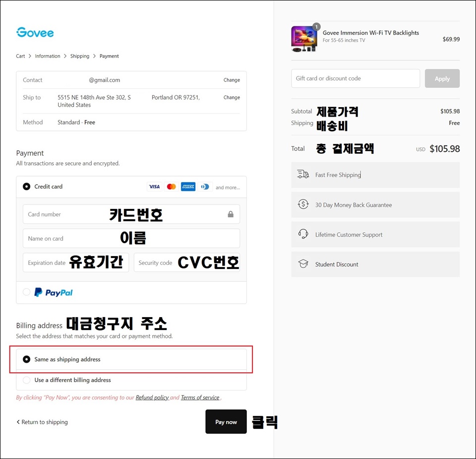This screenshot has width=476, height=459.
Task: Focus the Gift card or discount code field
Action: tap(356, 78)
